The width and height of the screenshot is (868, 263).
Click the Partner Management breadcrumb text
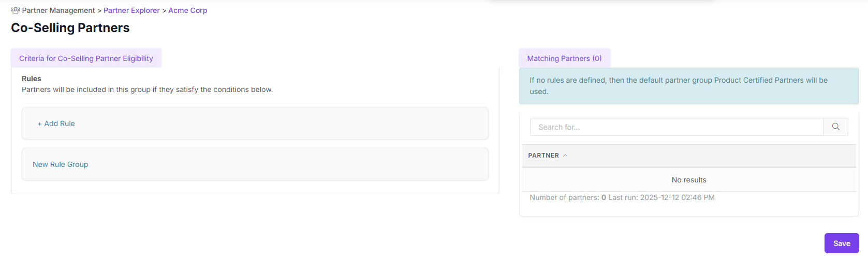(58, 10)
